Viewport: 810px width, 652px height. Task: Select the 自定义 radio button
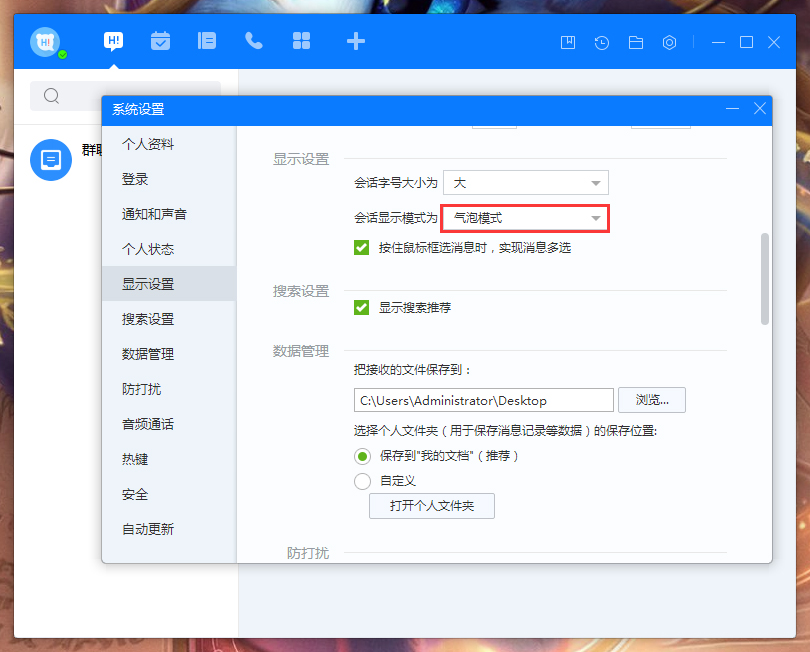[x=361, y=481]
